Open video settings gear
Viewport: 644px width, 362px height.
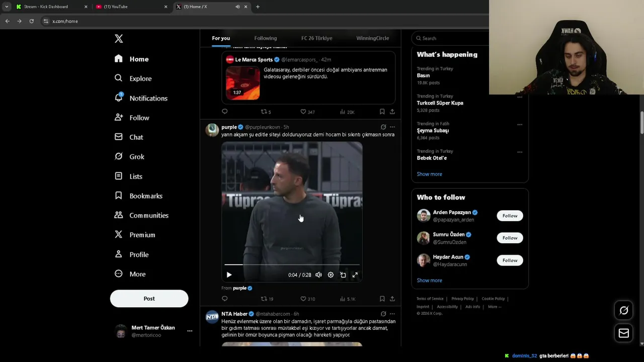click(331, 275)
